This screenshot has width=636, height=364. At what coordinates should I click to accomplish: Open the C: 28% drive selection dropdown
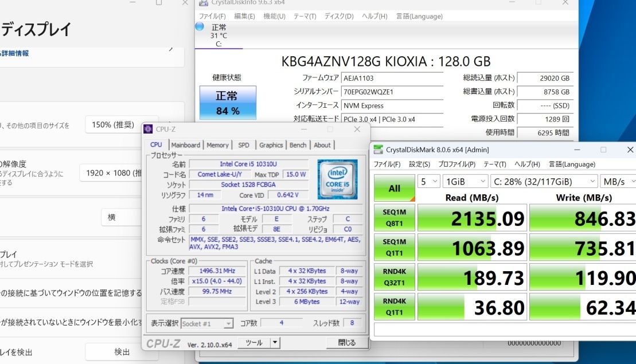pyautogui.click(x=544, y=182)
